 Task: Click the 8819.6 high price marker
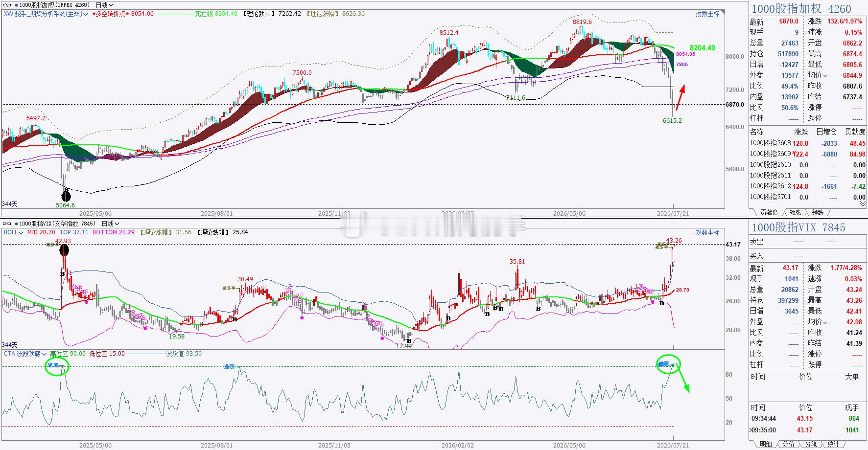point(582,22)
